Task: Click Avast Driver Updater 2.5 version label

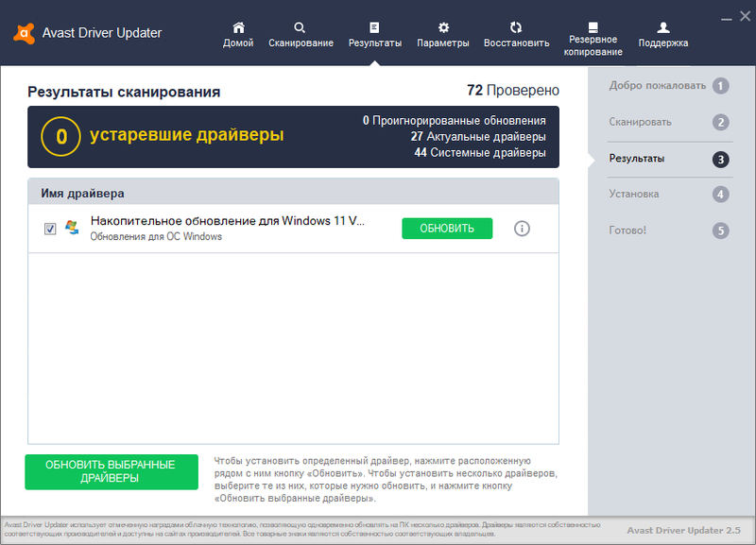Action: click(683, 530)
